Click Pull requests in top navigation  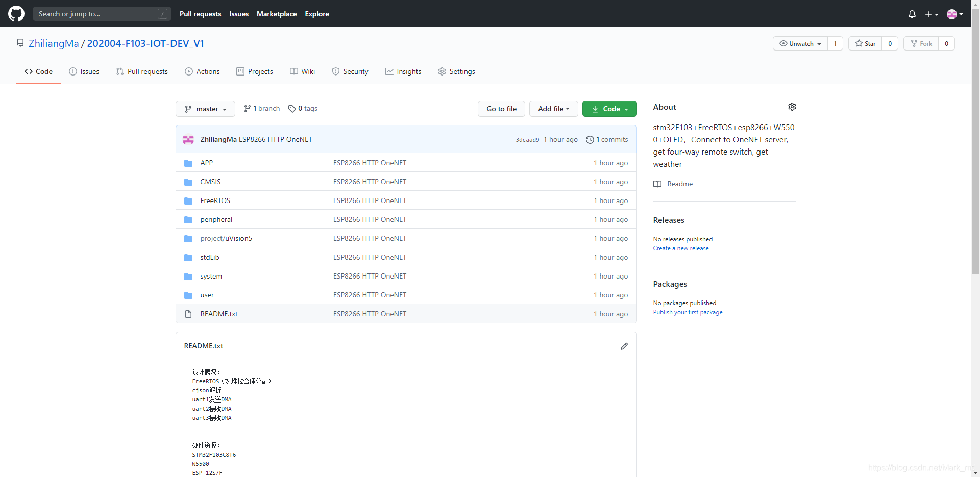click(200, 14)
